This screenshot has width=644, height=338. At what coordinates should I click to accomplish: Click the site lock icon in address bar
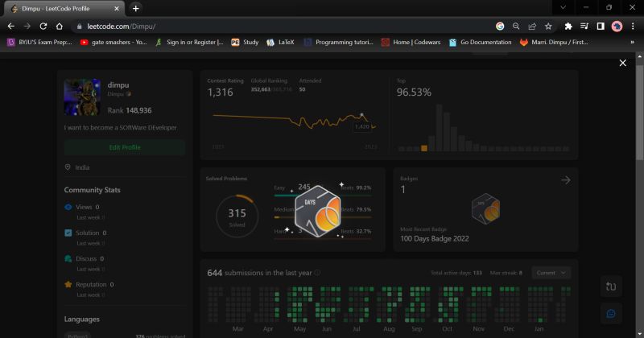[x=79, y=27]
